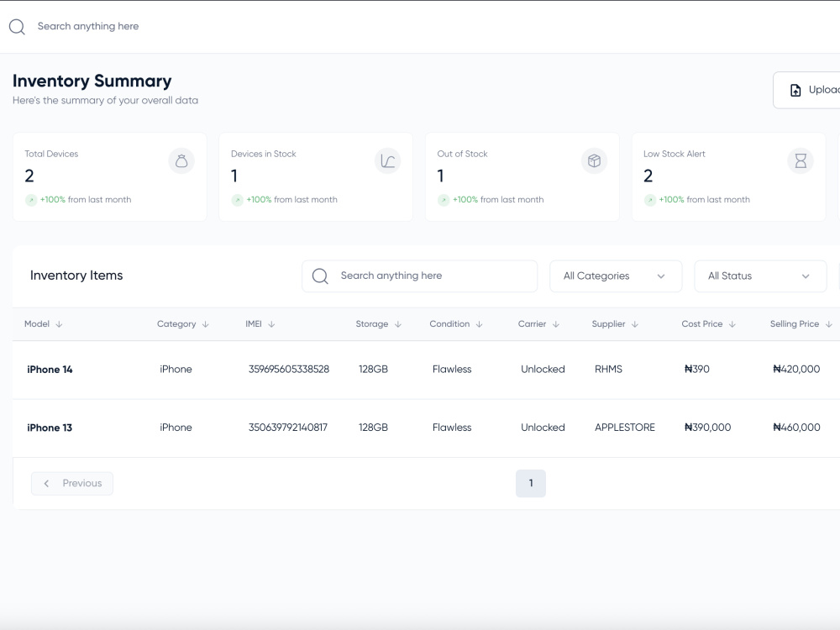The width and height of the screenshot is (840, 630).
Task: Click the Upload button
Action: [806, 90]
